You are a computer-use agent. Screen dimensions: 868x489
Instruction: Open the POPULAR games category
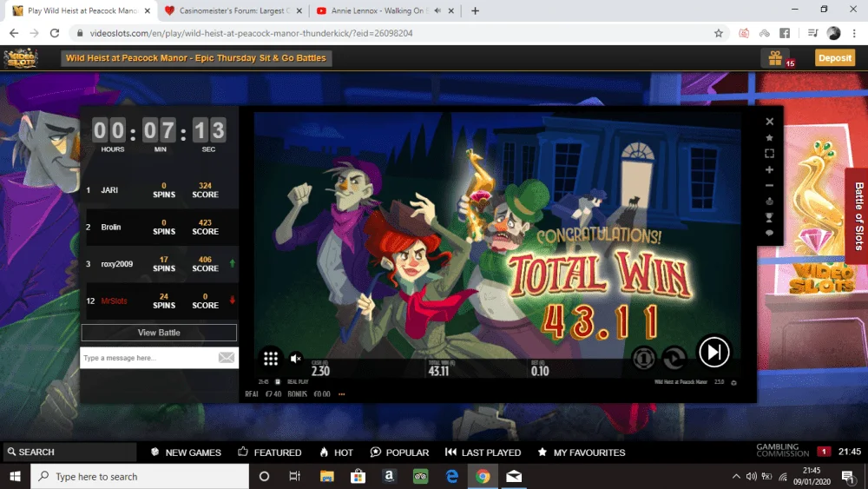[x=399, y=452]
